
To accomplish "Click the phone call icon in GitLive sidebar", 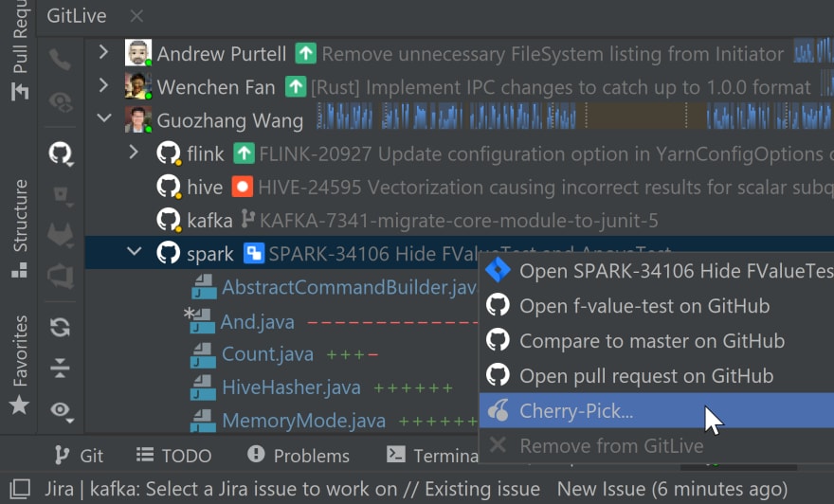I will (60, 60).
